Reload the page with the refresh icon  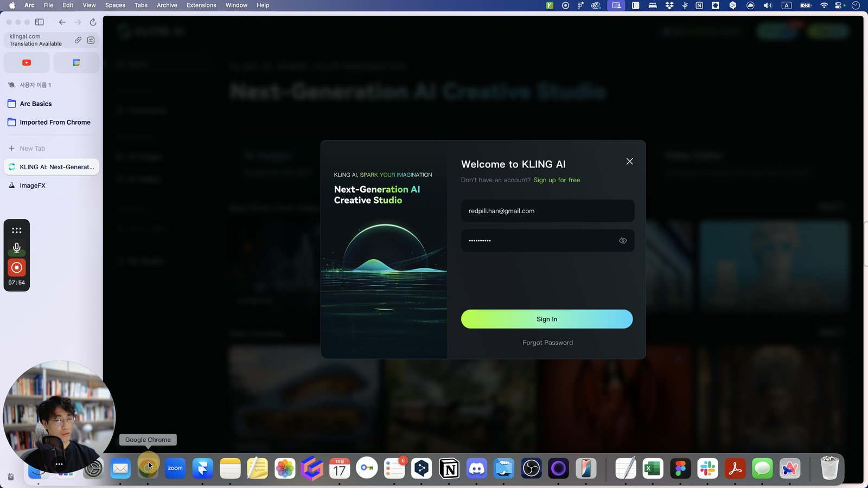point(93,22)
